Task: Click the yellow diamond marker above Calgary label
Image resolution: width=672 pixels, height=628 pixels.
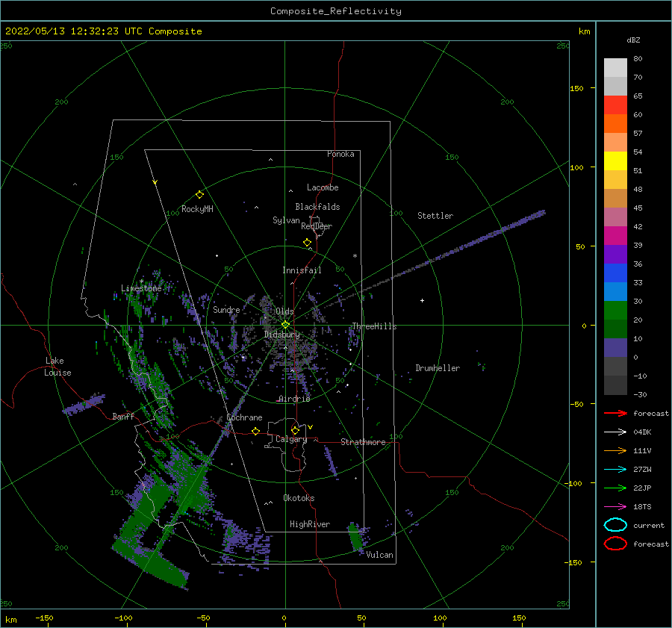Action: [295, 430]
